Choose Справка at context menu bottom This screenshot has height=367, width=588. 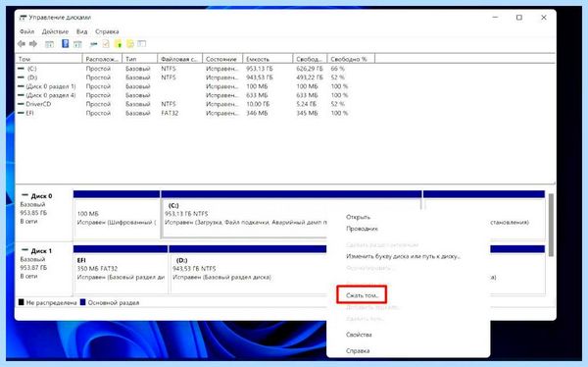point(358,351)
